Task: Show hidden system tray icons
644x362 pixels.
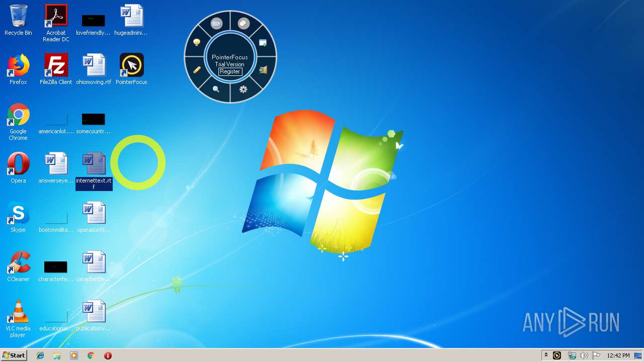Action: point(546,355)
